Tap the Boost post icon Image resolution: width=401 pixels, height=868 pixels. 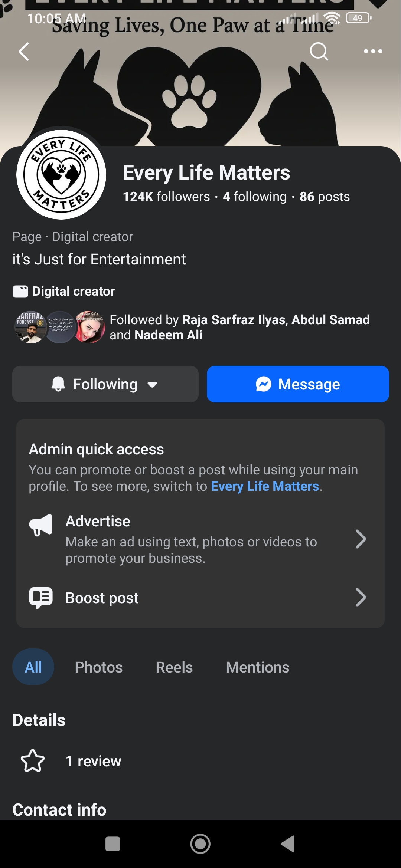pos(41,598)
